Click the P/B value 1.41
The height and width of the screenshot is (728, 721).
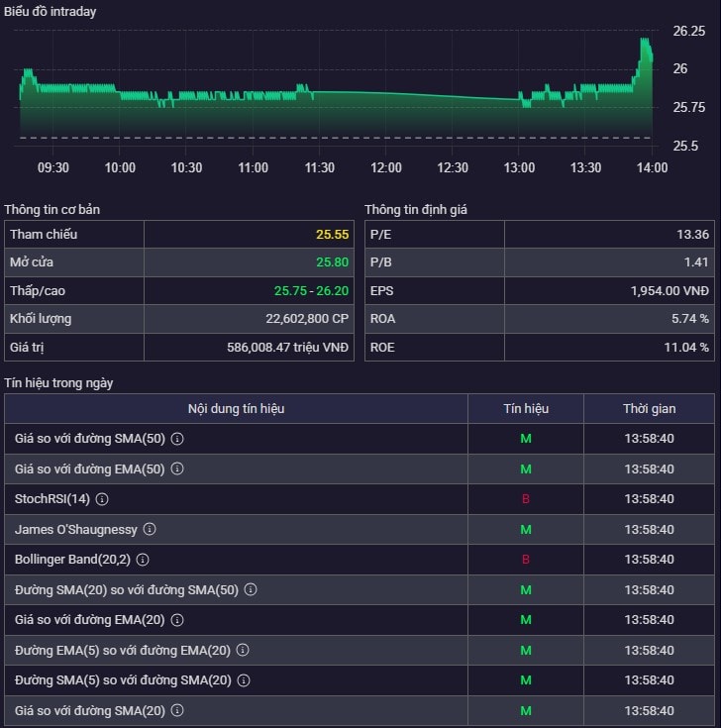tap(696, 261)
